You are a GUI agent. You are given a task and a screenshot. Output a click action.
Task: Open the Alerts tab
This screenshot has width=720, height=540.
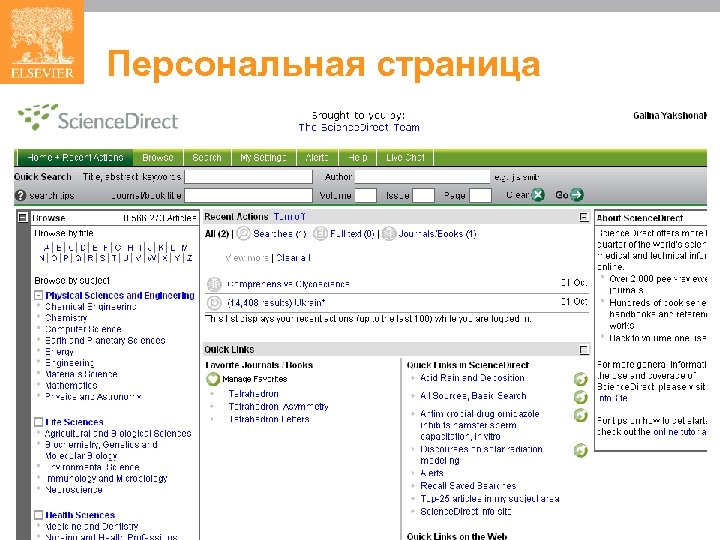[x=317, y=158]
